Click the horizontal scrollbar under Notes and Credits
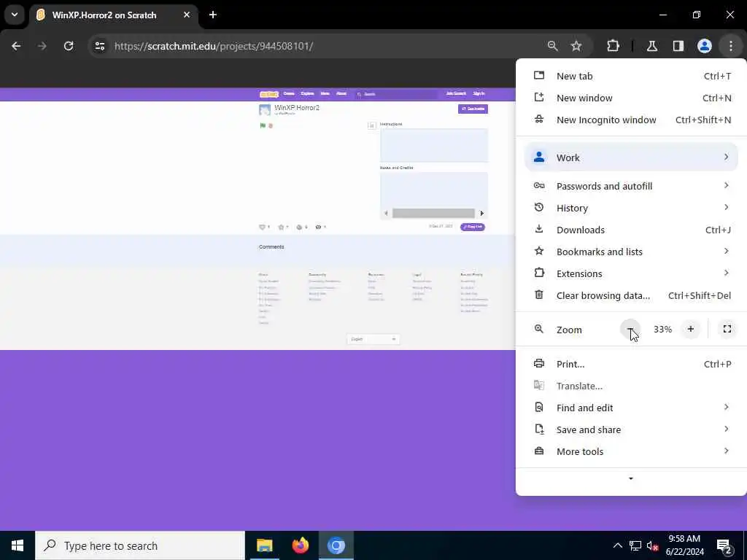Viewport: 747px width, 560px height. (433, 214)
